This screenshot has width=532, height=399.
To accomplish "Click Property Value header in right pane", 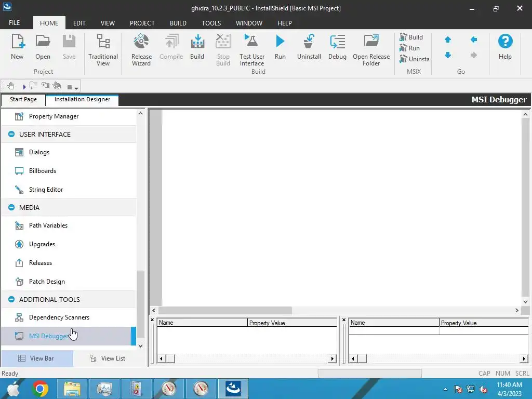I will (484, 323).
